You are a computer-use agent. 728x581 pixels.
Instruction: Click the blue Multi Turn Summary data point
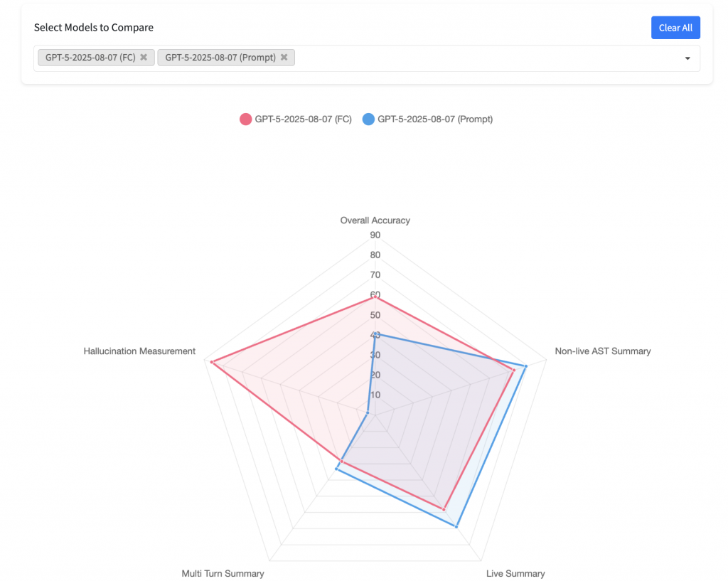click(336, 469)
